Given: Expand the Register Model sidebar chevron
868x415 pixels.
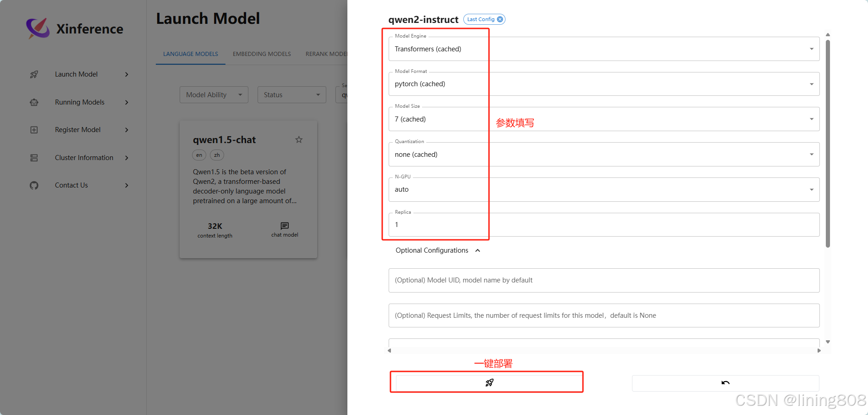Looking at the screenshot, I should (x=127, y=130).
